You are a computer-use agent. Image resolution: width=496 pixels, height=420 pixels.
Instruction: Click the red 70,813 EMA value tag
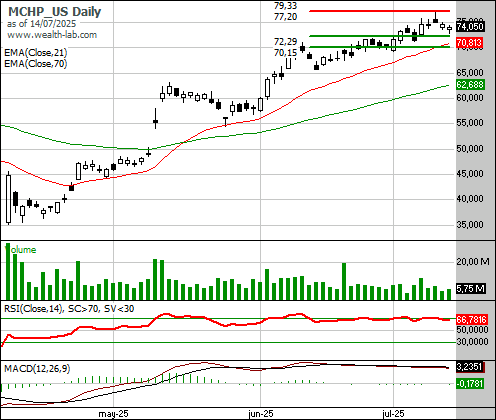coord(469,43)
